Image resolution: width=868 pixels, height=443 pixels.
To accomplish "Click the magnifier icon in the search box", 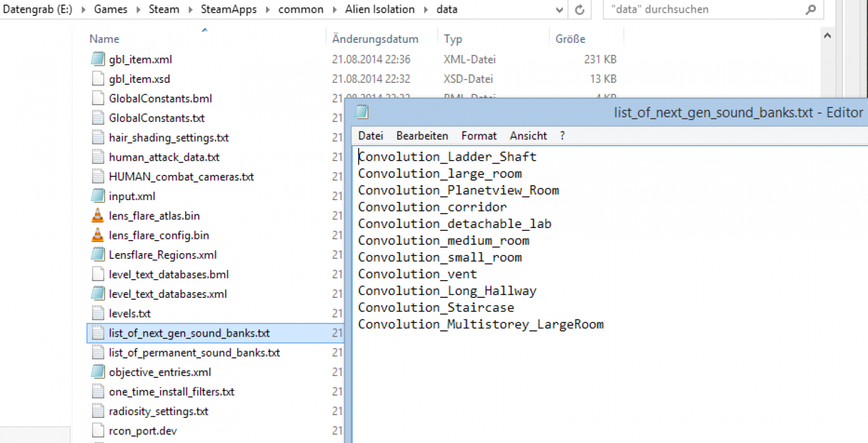I will coord(811,9).
